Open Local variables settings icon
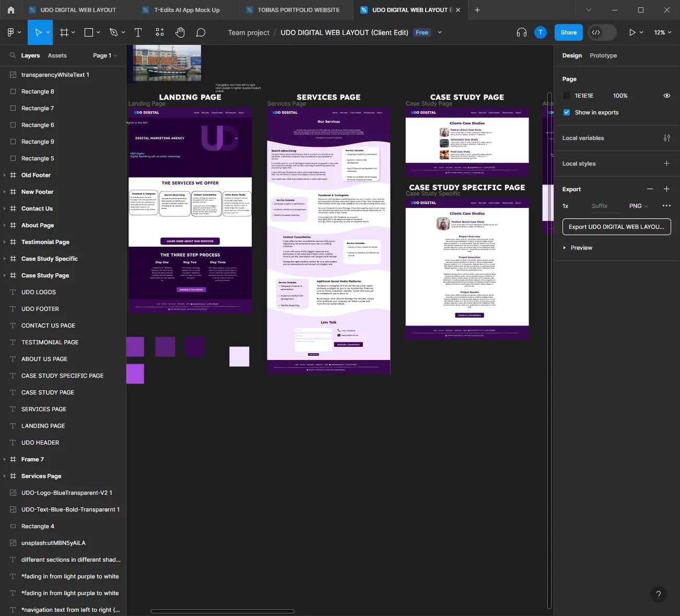This screenshot has height=616, width=680. point(667,138)
